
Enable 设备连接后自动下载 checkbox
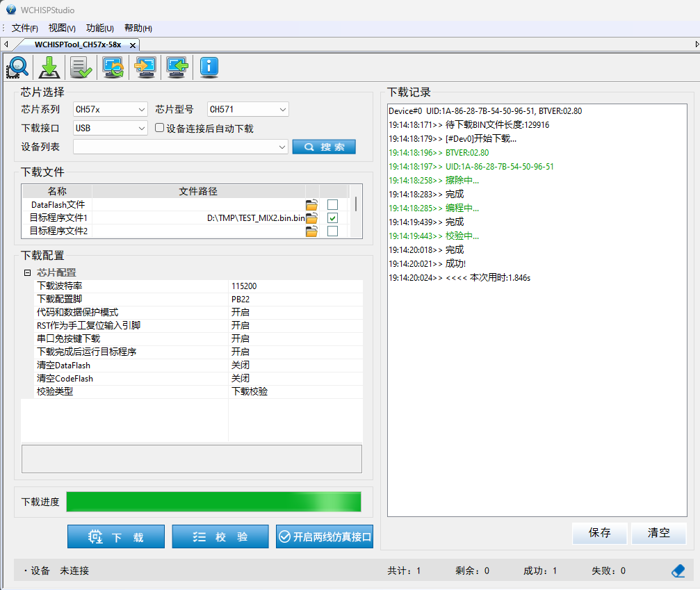[159, 126]
